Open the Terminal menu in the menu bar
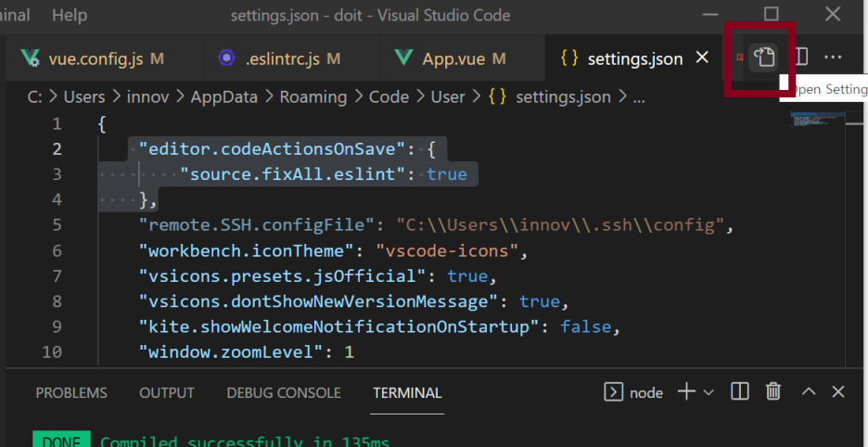This screenshot has width=868, height=447. (15, 15)
